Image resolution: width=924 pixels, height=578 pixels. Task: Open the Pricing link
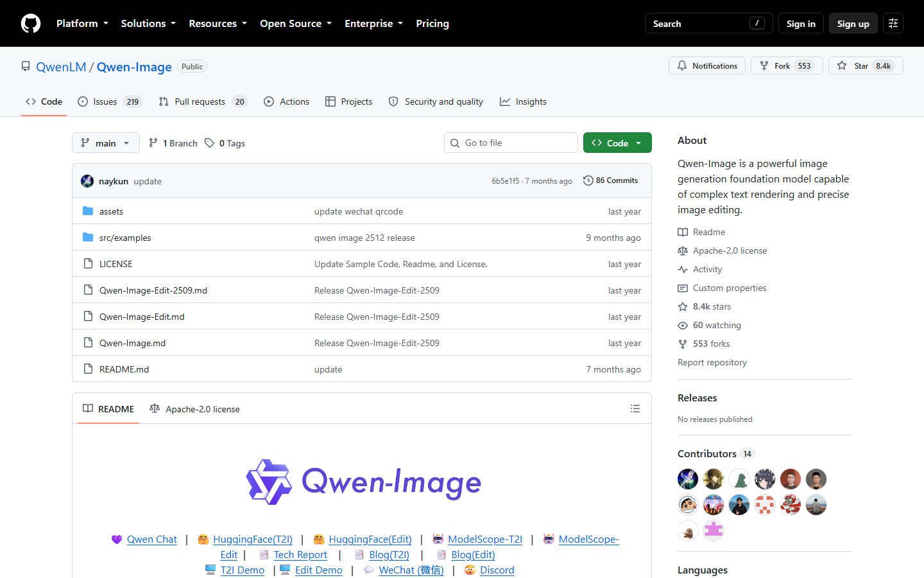[x=432, y=23]
